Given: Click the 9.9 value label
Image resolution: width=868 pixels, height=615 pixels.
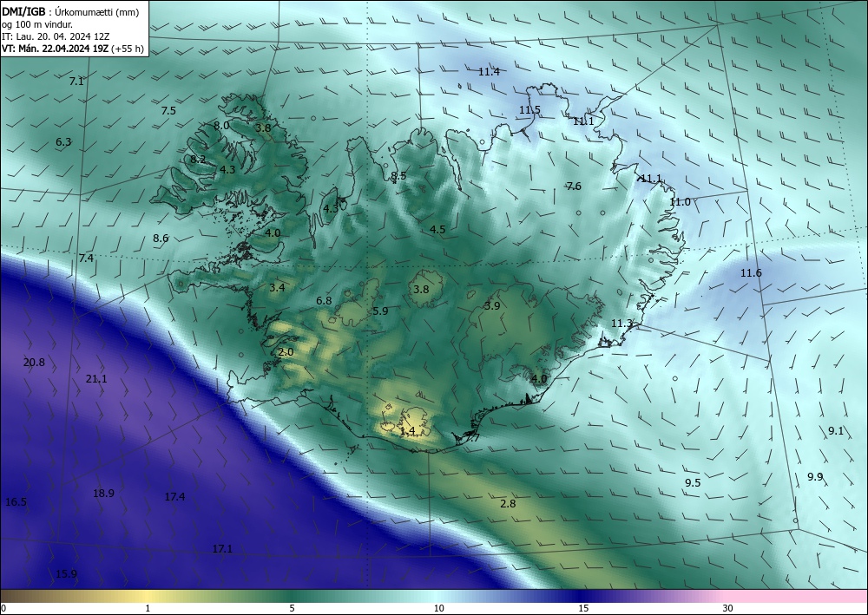Looking at the screenshot, I should 815,477.
